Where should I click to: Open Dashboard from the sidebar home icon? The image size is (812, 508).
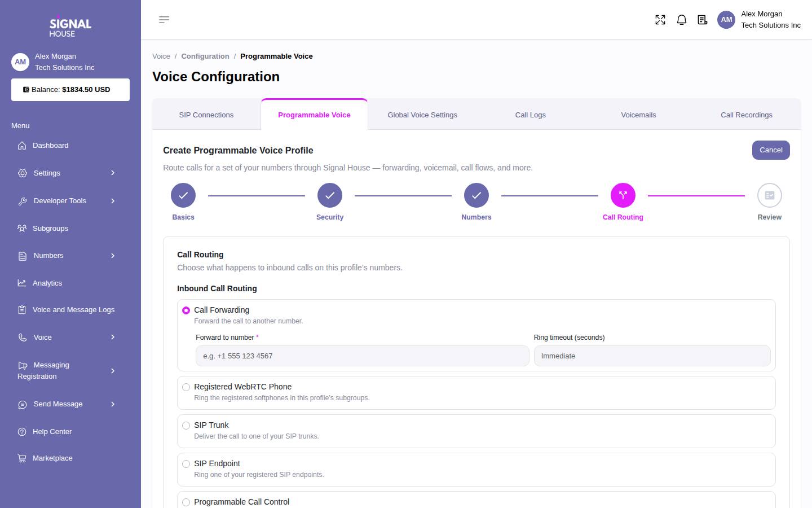click(x=22, y=146)
